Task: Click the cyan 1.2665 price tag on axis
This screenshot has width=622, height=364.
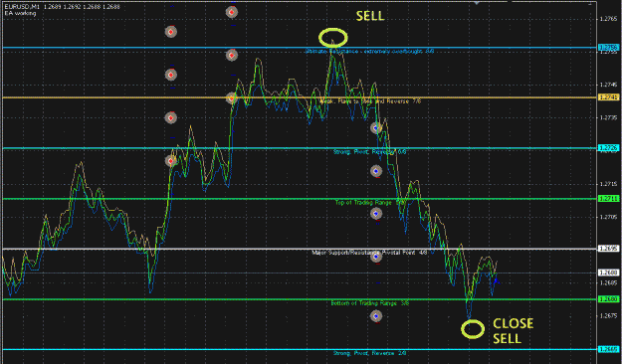Action: coord(608,349)
